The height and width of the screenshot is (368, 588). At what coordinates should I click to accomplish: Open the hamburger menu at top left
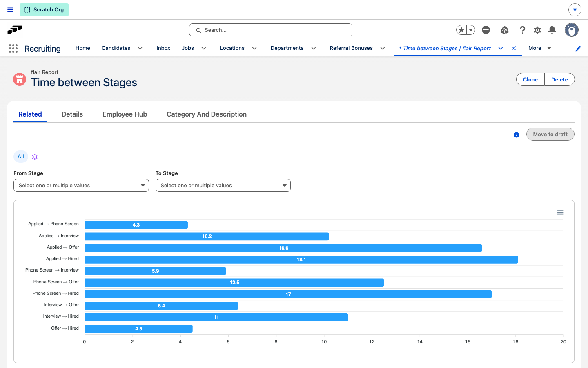10,10
